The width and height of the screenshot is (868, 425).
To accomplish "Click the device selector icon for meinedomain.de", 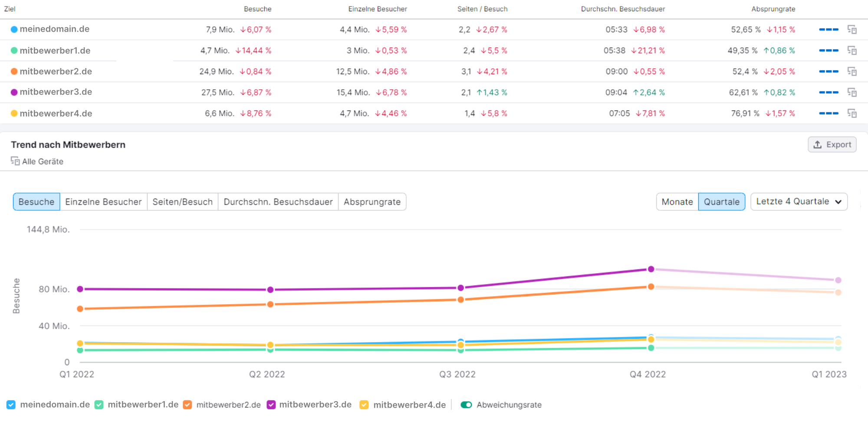I will (x=852, y=29).
